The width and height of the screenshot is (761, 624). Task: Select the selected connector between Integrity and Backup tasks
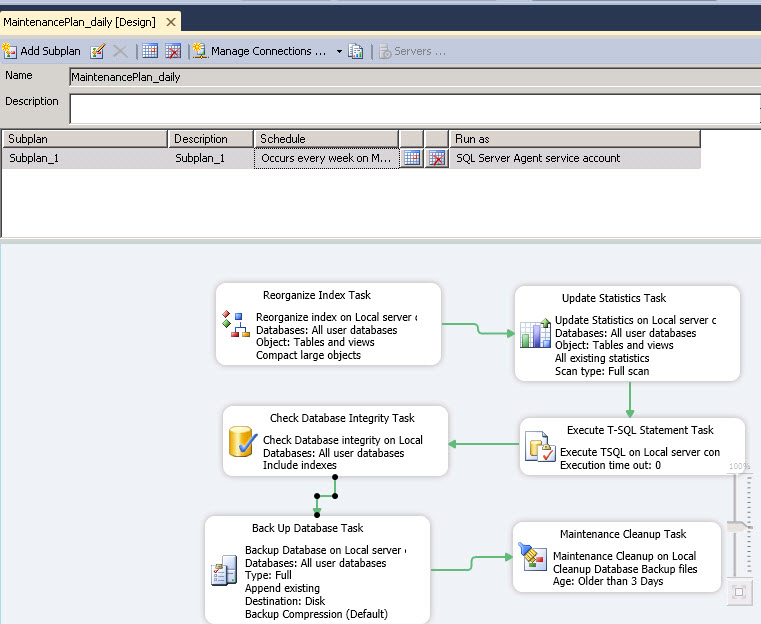326,496
